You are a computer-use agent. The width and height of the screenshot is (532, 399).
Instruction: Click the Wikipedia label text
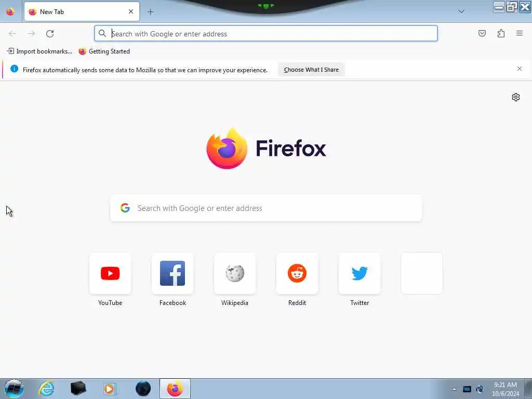click(x=235, y=303)
